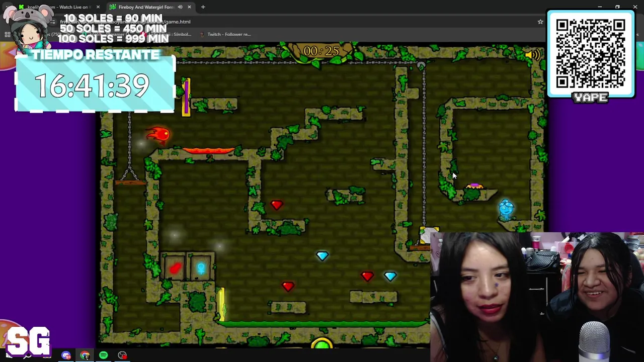Click the Watergirl character
This screenshot has width=644, height=362.
pyautogui.click(x=506, y=208)
